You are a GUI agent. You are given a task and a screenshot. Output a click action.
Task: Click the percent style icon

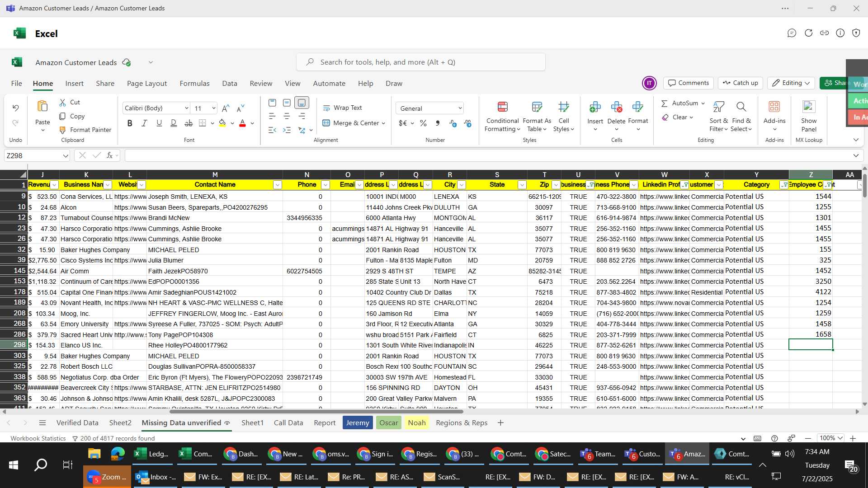[423, 123]
